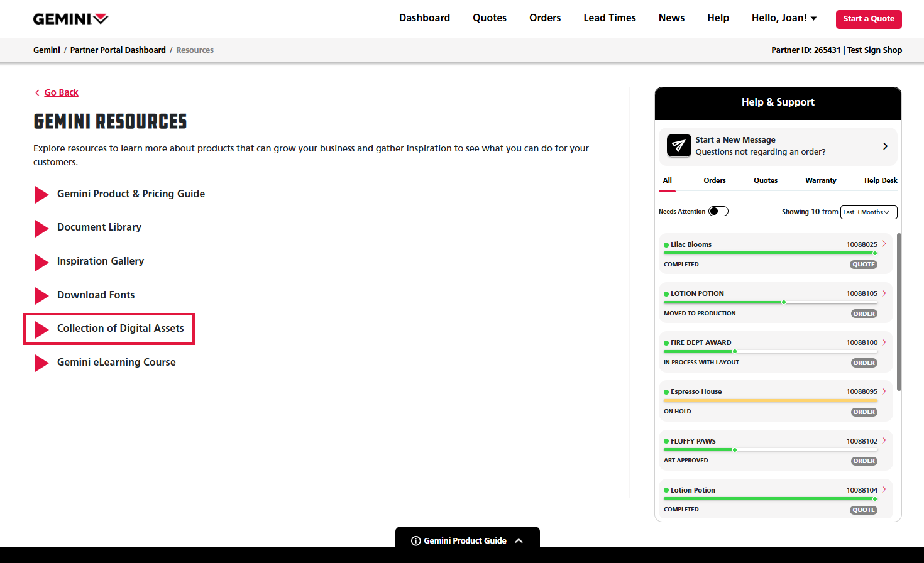Open the Collection of Digital Assets link
This screenshot has width=924, height=563.
[x=120, y=329]
